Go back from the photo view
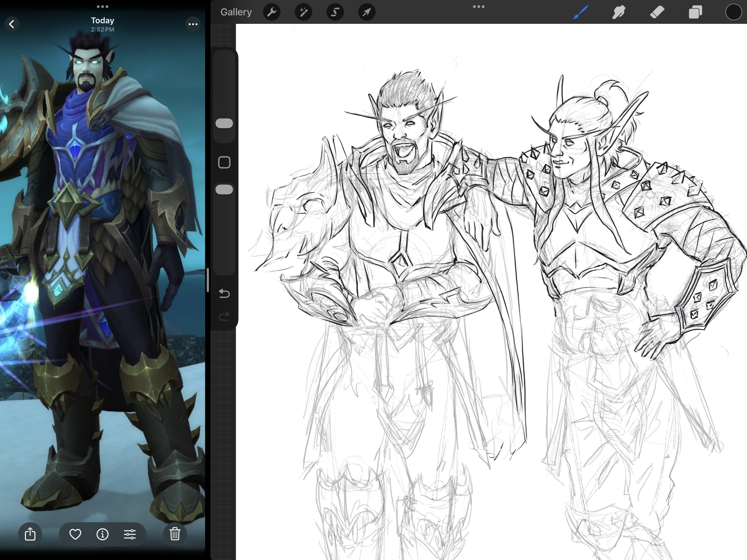The width and height of the screenshot is (747, 560). point(12,24)
